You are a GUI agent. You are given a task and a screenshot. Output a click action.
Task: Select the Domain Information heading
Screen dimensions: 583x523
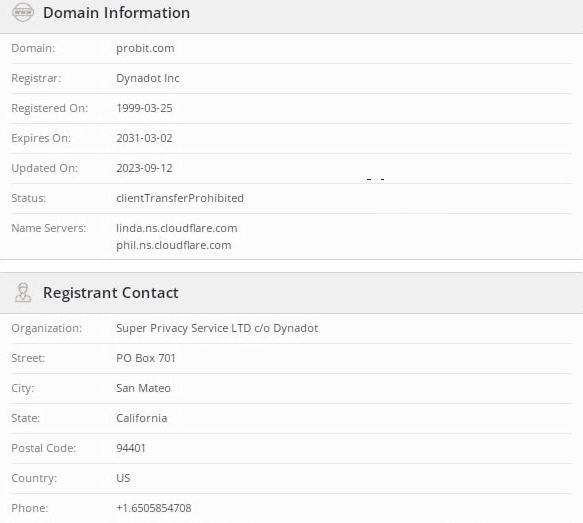pyautogui.click(x=116, y=13)
